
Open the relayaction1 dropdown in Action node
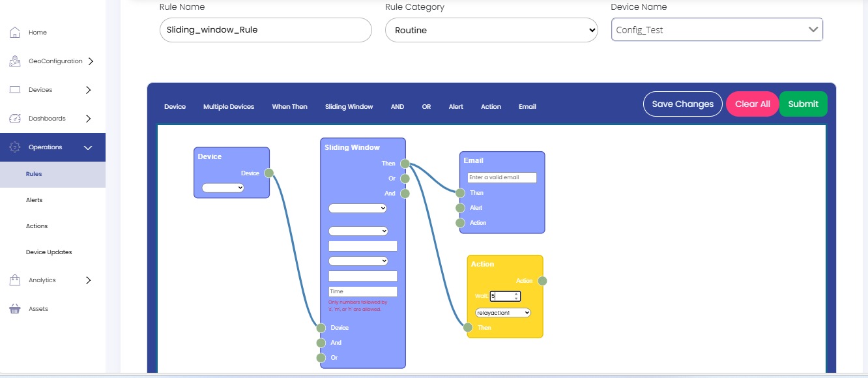503,313
